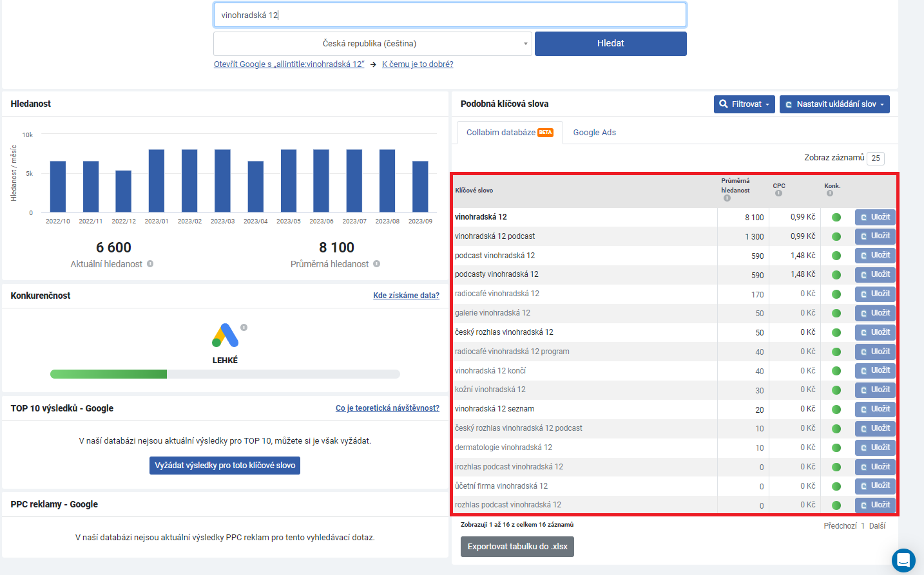Expand Nastavit ukládání slov dropdown
Viewport: 924px width, 575px height.
click(x=834, y=104)
